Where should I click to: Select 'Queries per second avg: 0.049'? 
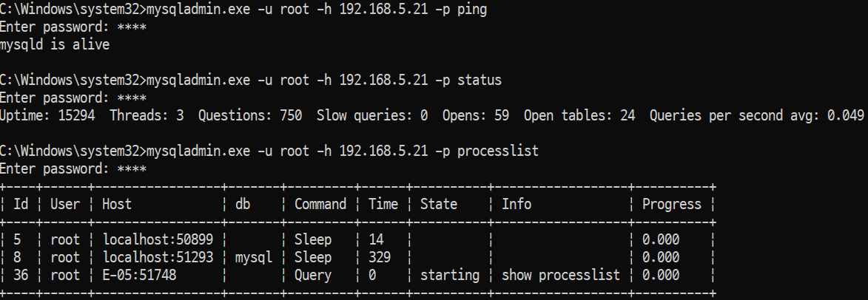pos(757,115)
